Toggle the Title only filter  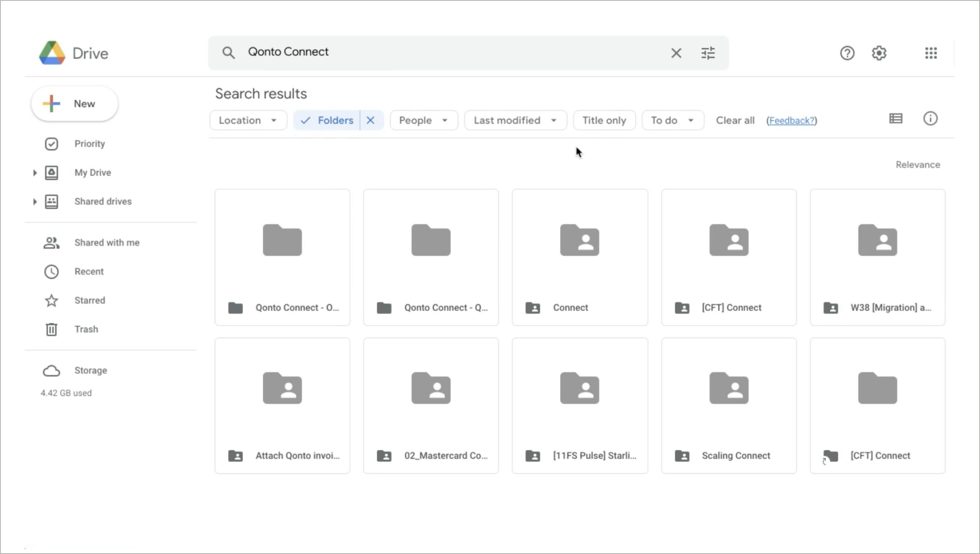coord(604,120)
